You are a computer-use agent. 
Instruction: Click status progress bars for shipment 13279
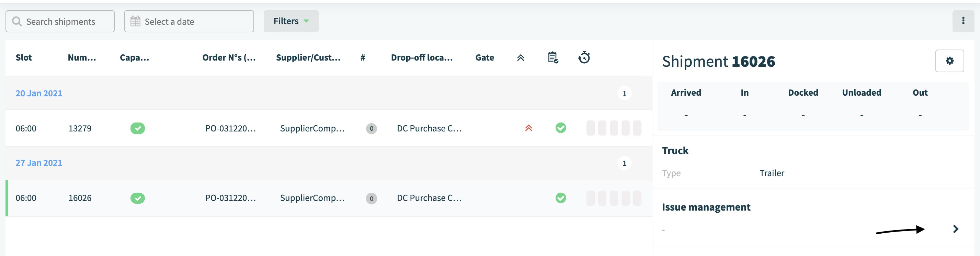pyautogui.click(x=613, y=128)
